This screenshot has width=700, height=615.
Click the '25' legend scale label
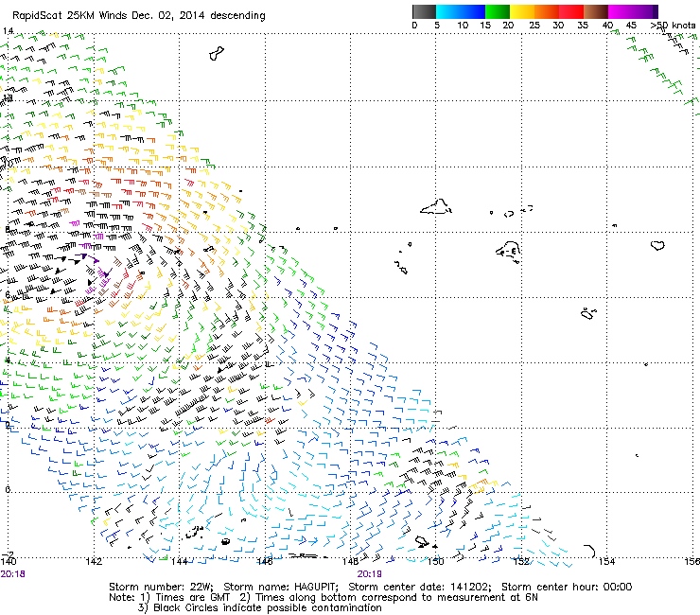pos(534,26)
